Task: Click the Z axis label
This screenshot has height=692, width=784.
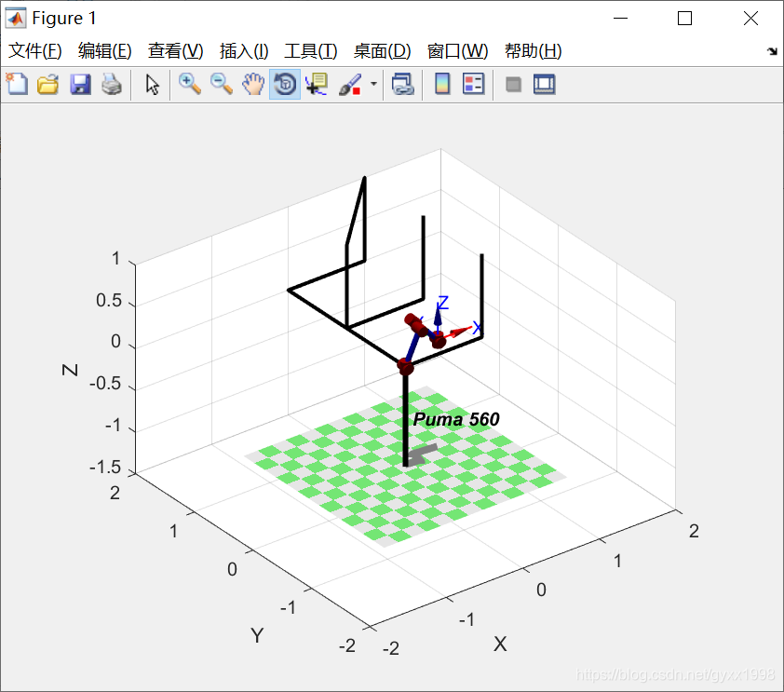Action: coord(71,370)
